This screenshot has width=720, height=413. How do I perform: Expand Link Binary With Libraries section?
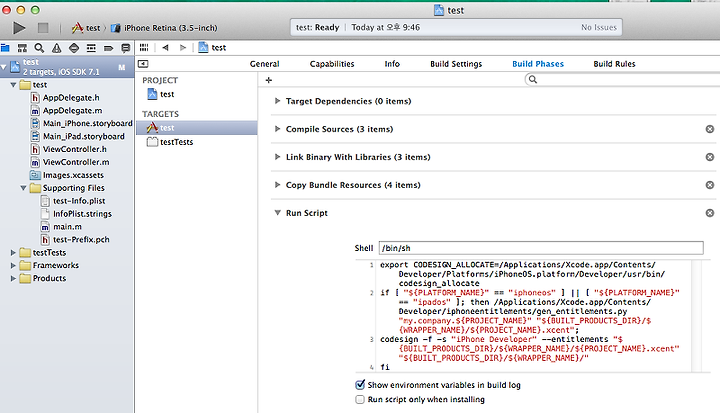click(277, 157)
